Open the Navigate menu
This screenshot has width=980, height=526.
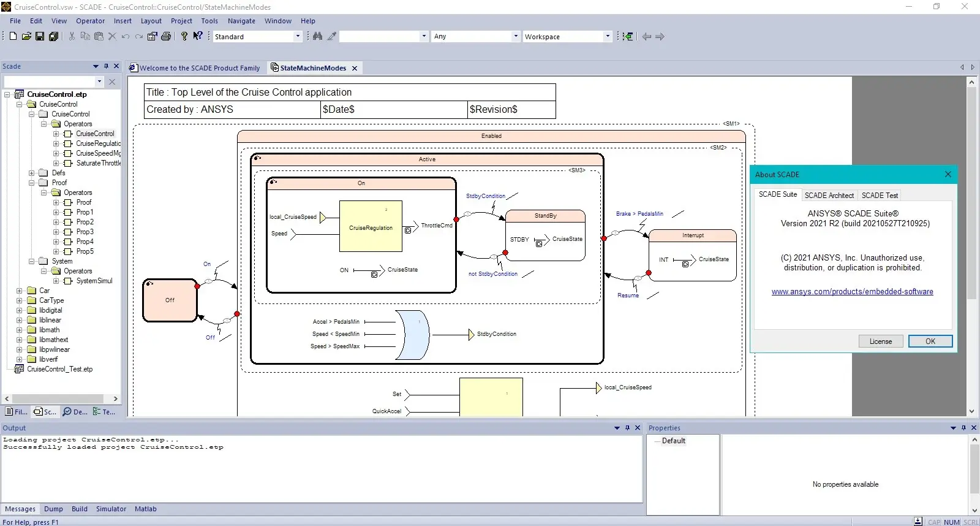241,21
